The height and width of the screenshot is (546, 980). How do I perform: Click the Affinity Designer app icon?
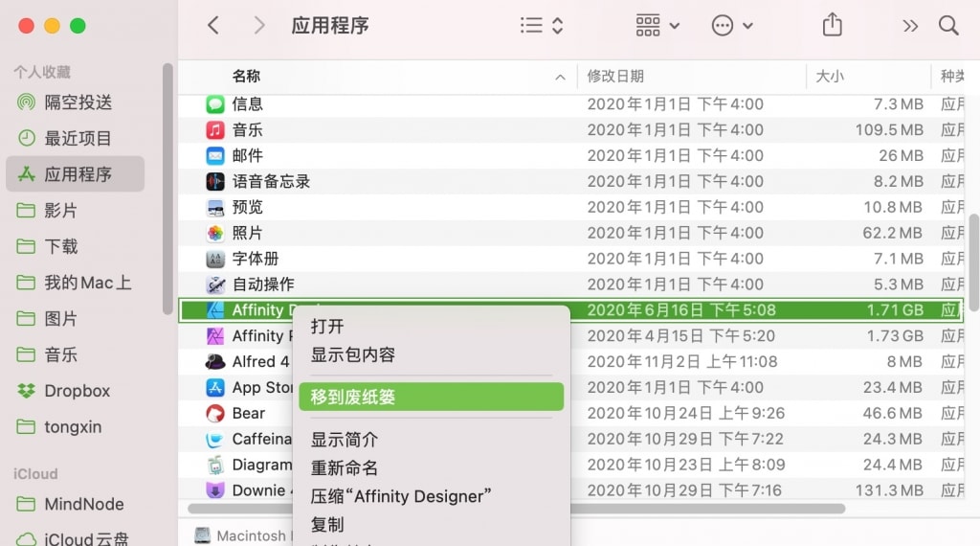(215, 310)
